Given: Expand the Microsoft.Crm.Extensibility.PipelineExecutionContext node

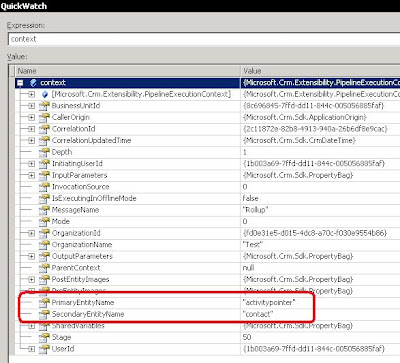Looking at the screenshot, I should [31, 94].
